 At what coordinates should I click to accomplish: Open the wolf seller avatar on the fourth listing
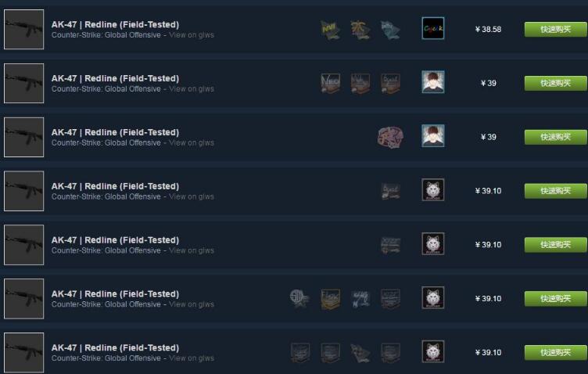[433, 190]
